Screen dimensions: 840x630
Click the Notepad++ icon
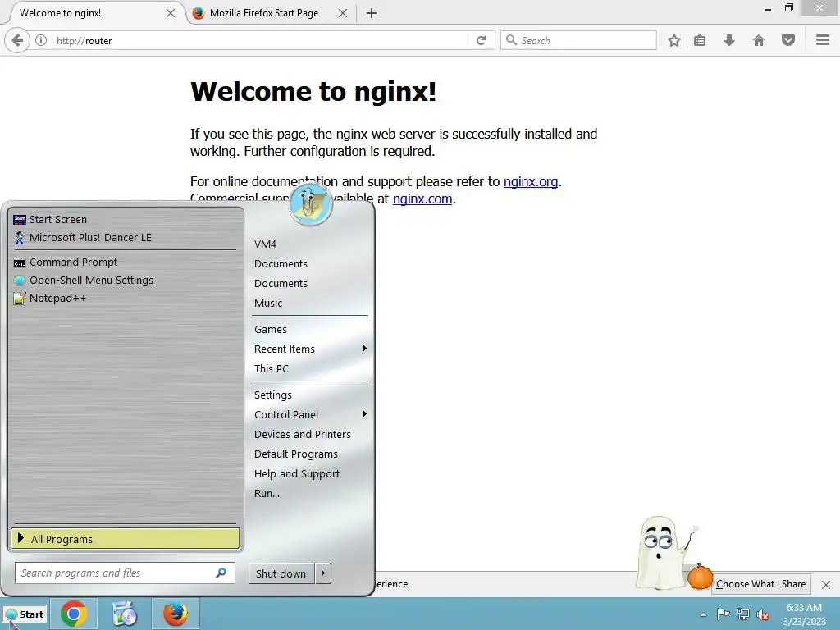click(x=20, y=299)
